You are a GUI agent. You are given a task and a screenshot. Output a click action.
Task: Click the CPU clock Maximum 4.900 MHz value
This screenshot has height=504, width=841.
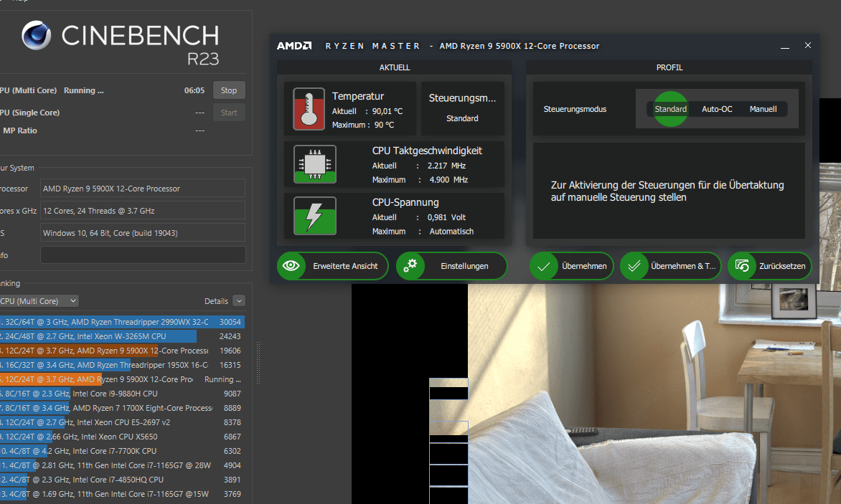pos(448,180)
